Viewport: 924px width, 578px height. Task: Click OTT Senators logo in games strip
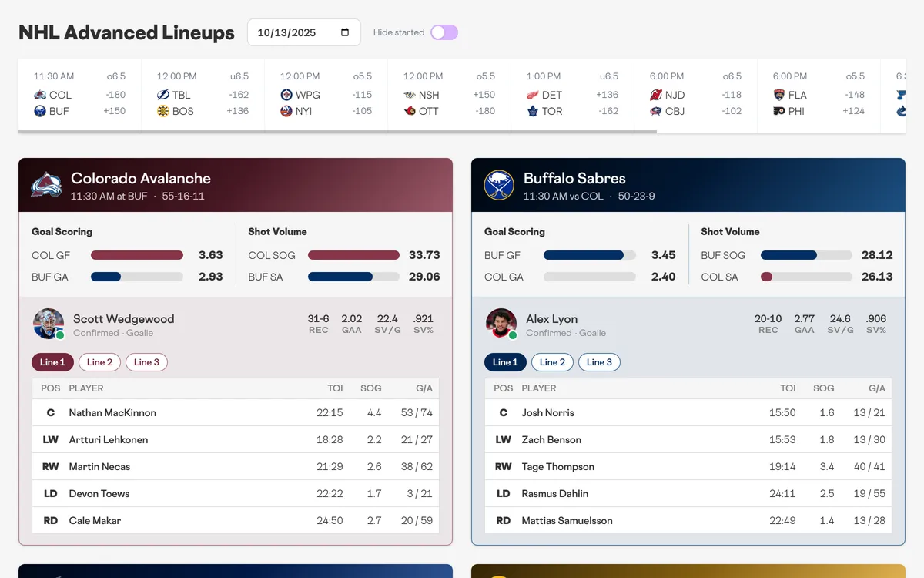pos(410,111)
